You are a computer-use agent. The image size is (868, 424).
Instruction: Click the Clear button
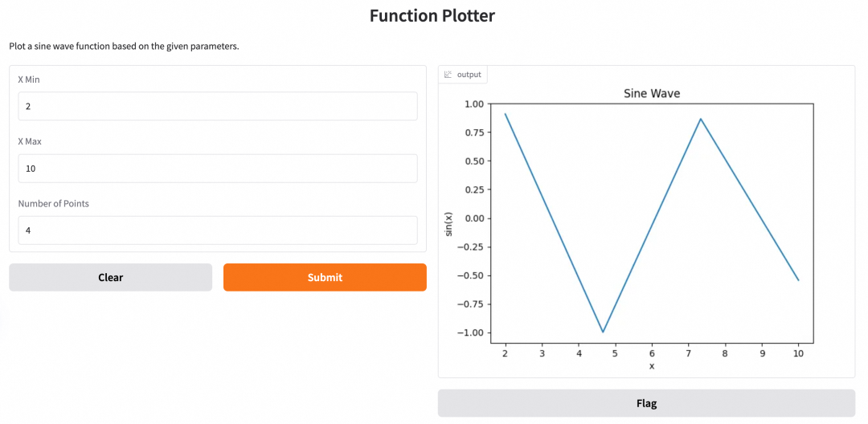(111, 278)
